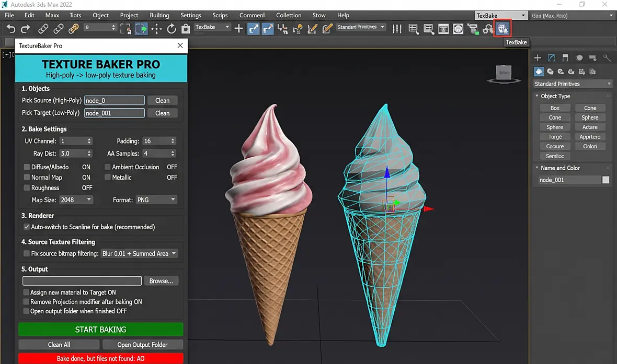This screenshot has height=364, width=617.
Task: Enable the Diffuse/Albedo checkbox
Action: click(27, 167)
